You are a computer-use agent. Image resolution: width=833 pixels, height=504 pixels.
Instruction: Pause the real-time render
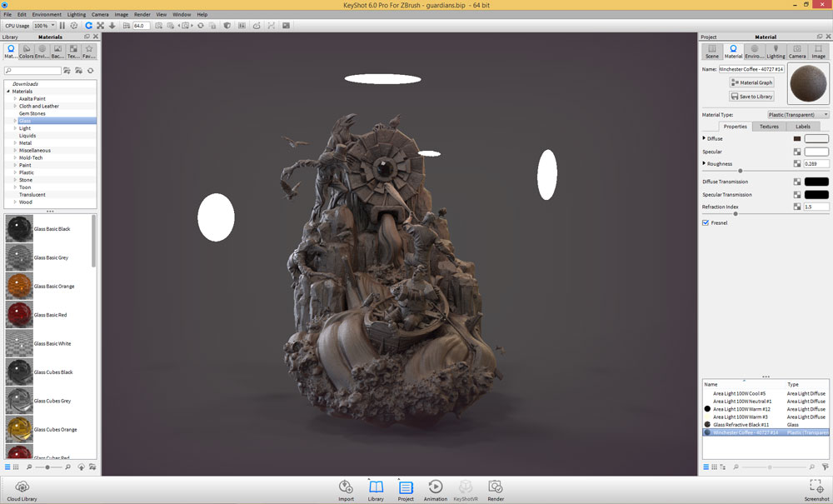(62, 26)
